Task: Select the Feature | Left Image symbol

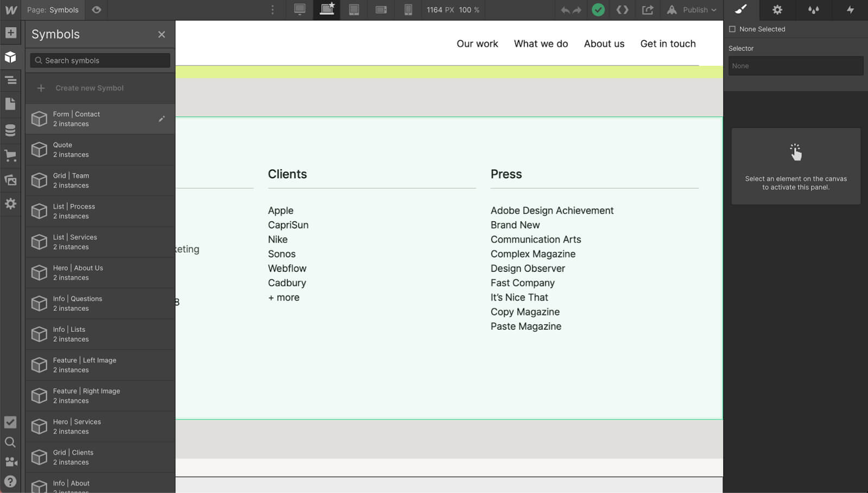Action: tap(100, 365)
